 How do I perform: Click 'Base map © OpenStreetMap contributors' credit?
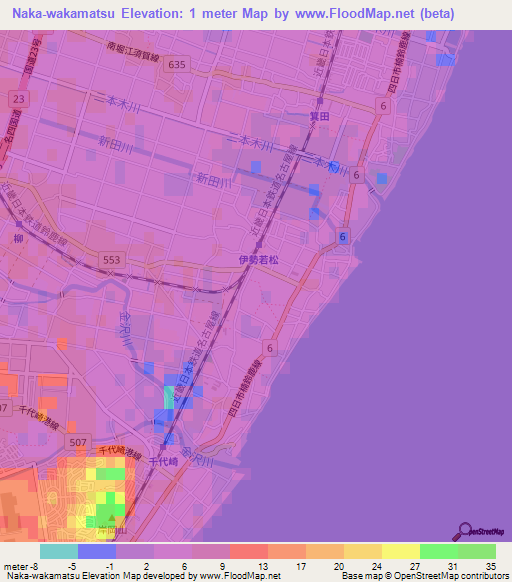(425, 576)
